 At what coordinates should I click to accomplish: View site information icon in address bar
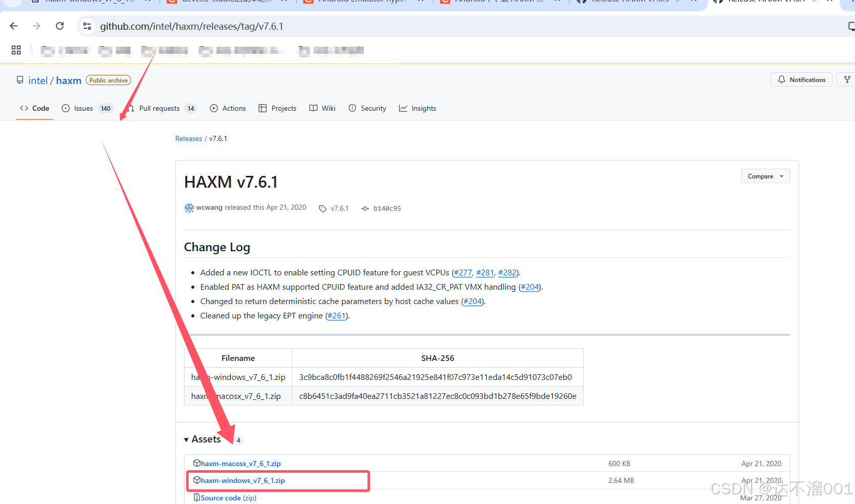[87, 26]
